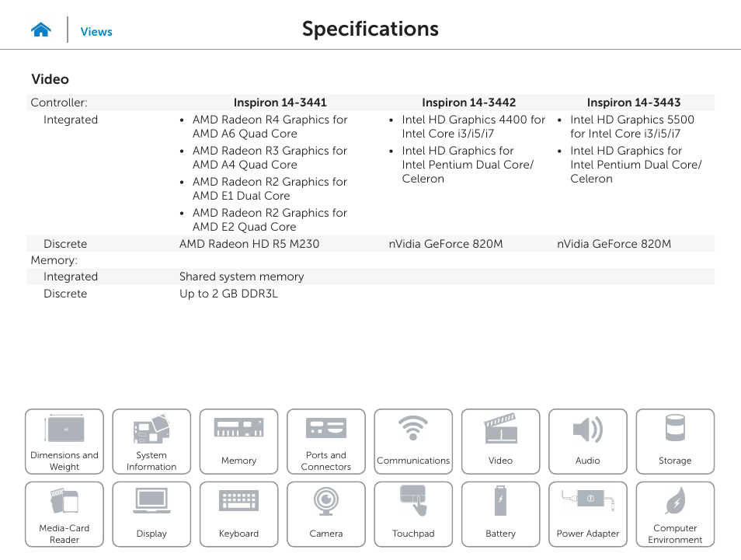Click the Video section heading
This screenshot has width=741, height=560.
pyautogui.click(x=50, y=79)
